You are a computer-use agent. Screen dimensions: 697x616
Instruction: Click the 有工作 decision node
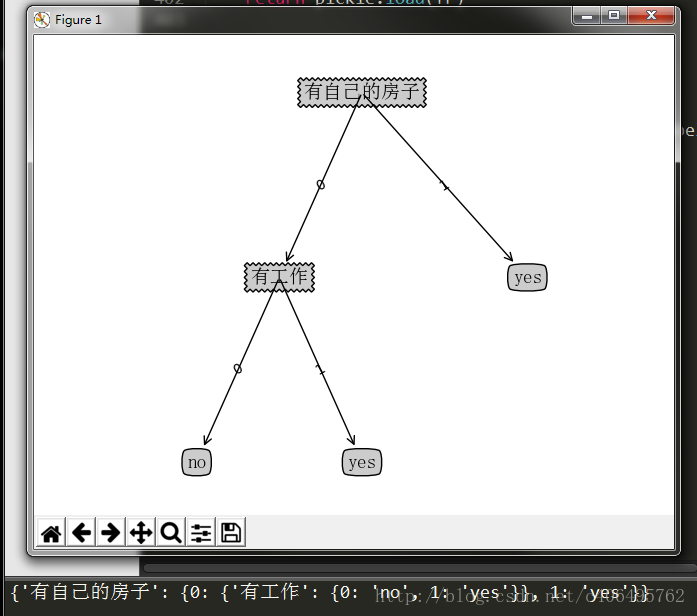pyautogui.click(x=280, y=277)
